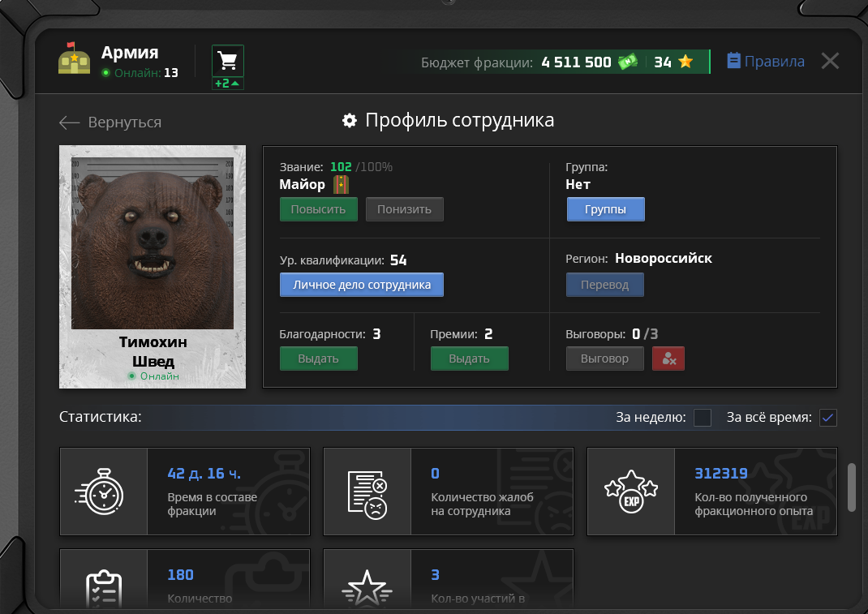Screen dimensions: 868x614
Task: Uncheck the За всё время checkbox
Action: (x=827, y=418)
